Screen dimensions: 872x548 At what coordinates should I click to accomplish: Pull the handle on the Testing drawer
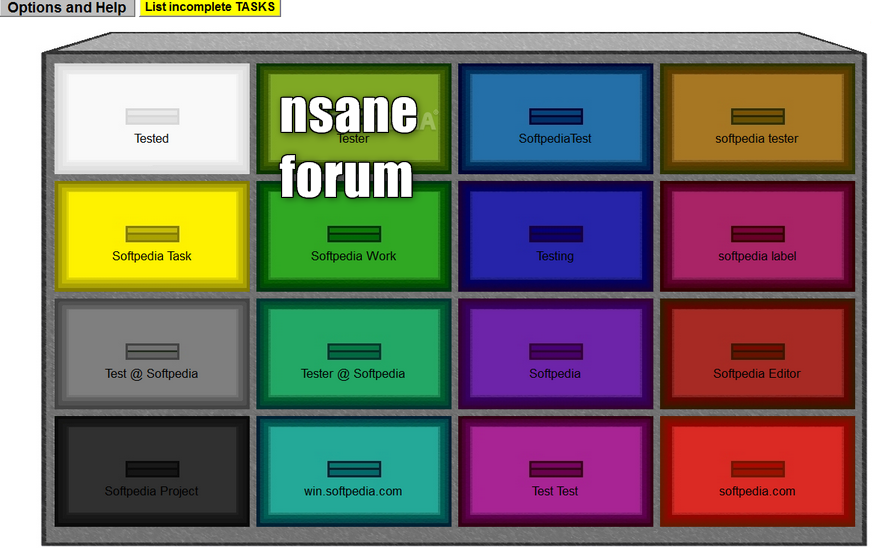pyautogui.click(x=556, y=234)
